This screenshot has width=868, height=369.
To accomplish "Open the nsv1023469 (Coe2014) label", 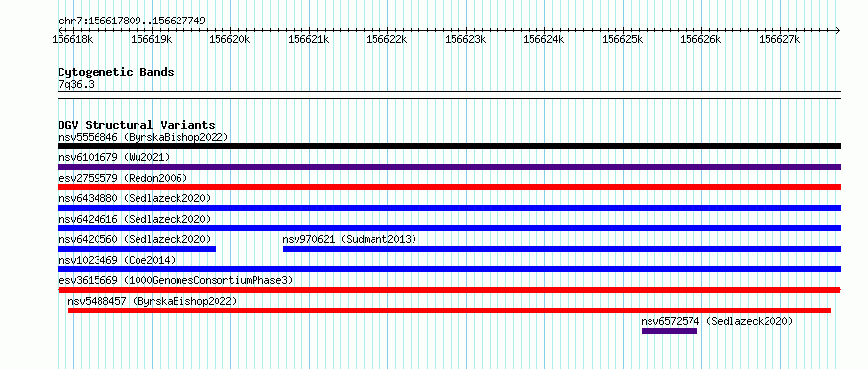I will (x=117, y=260).
